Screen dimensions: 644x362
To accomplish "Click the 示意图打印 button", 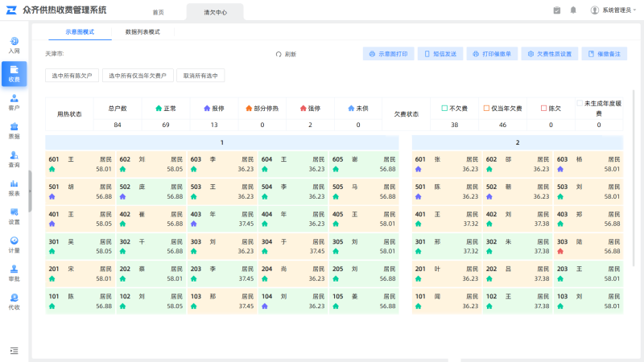I will [x=388, y=54].
